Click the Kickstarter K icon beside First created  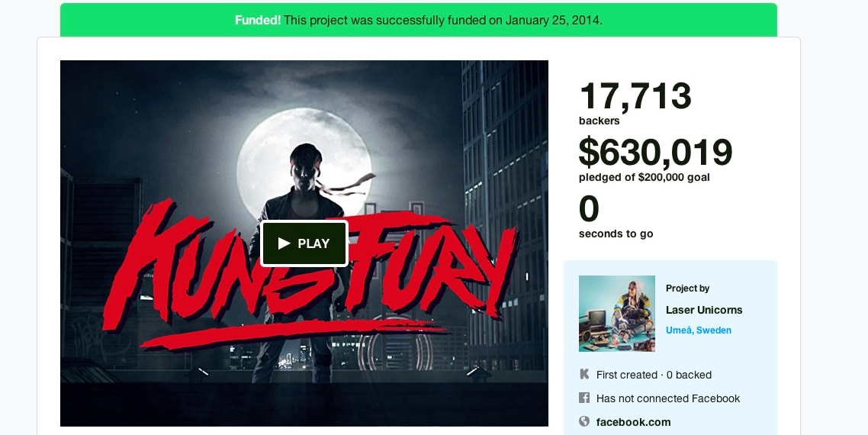pos(584,375)
